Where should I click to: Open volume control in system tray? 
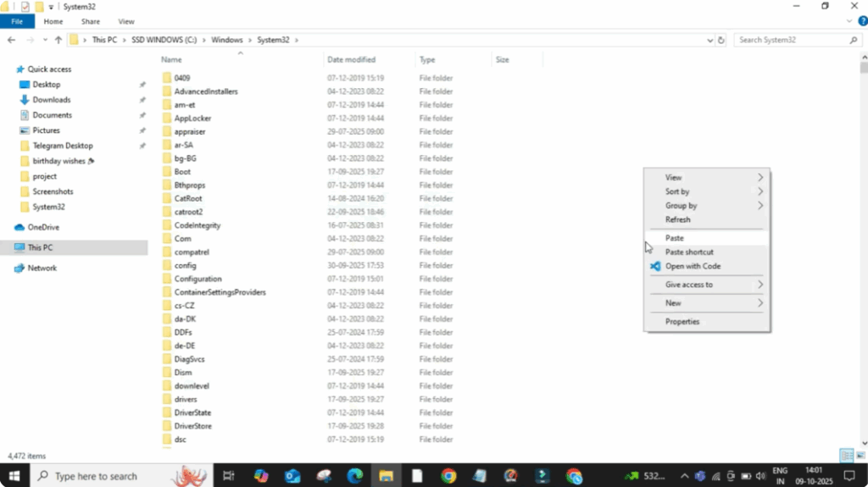tap(761, 476)
